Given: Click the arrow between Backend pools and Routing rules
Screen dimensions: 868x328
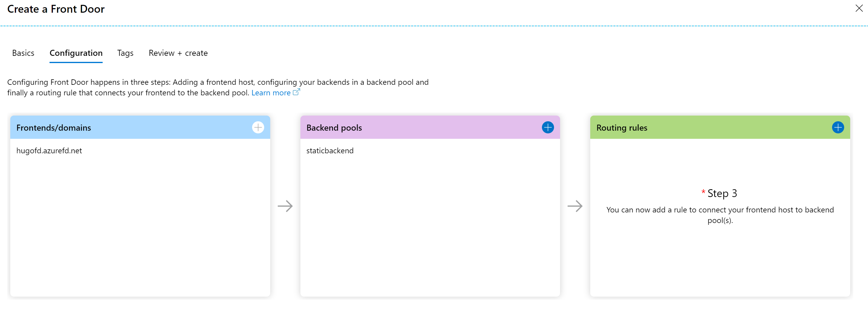Looking at the screenshot, I should [x=575, y=206].
